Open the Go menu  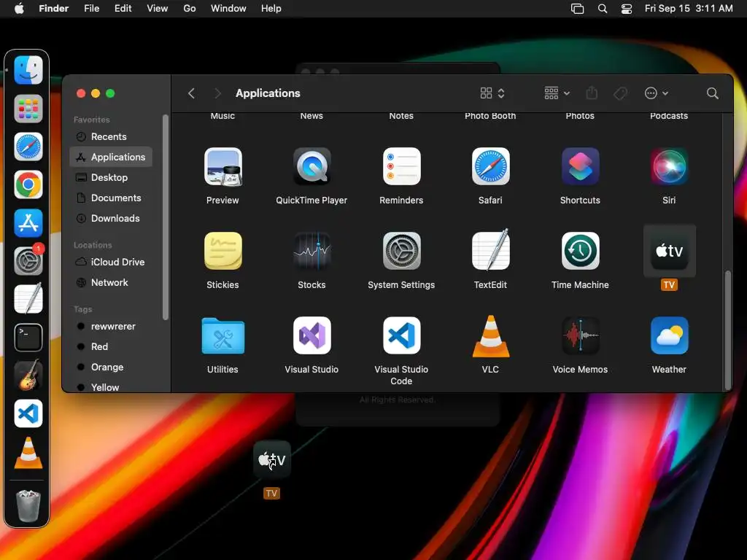click(190, 8)
